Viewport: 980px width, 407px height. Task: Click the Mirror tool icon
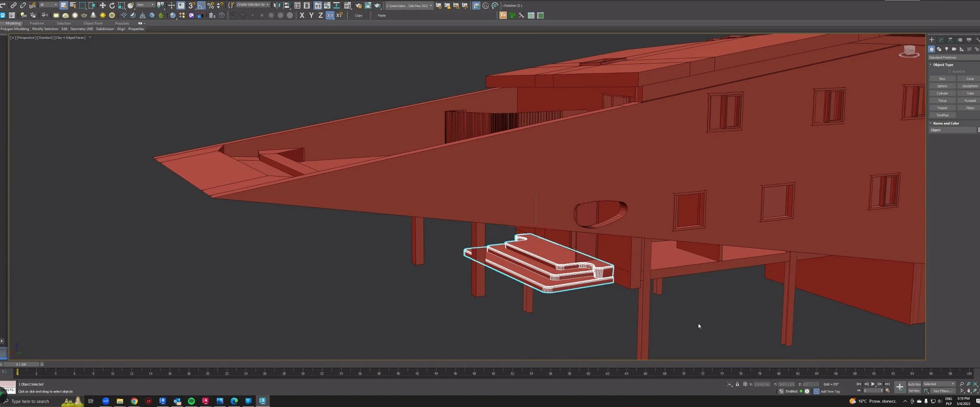(277, 5)
